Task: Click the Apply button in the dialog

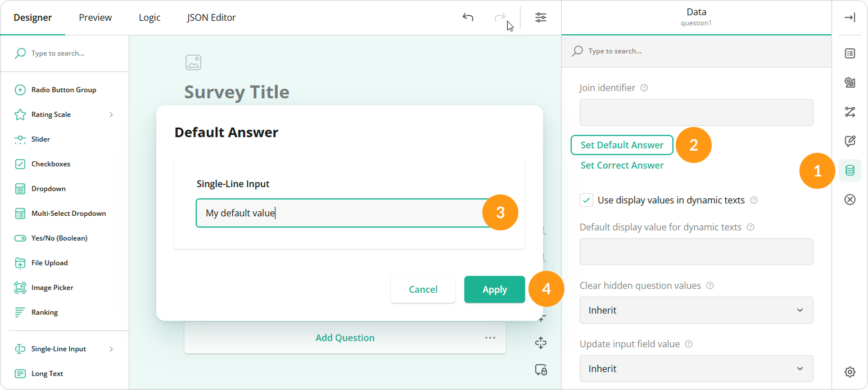Action: pyautogui.click(x=494, y=289)
